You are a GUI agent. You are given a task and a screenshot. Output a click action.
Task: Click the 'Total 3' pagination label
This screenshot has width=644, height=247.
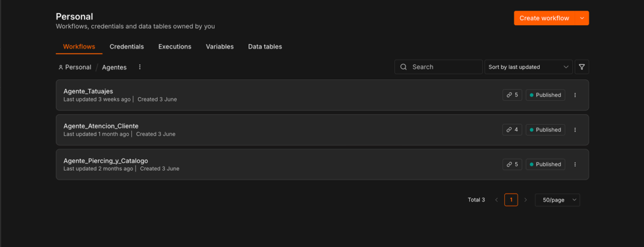(x=477, y=200)
